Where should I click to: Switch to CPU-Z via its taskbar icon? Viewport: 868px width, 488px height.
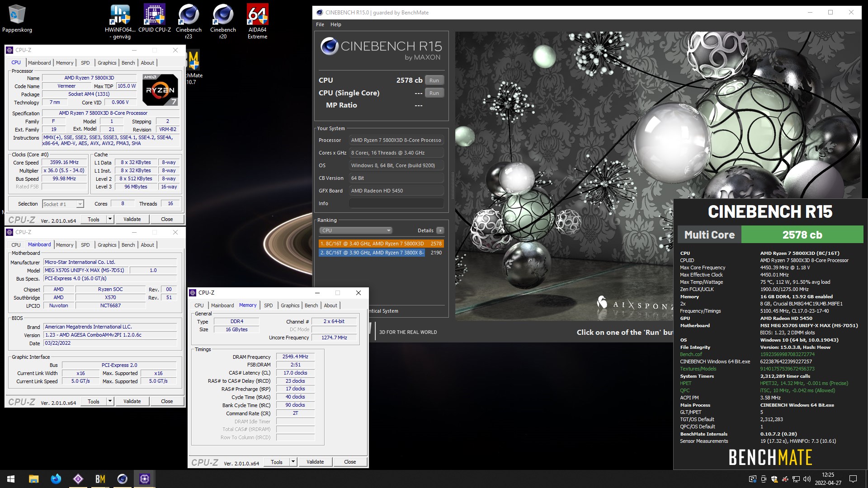point(145,479)
